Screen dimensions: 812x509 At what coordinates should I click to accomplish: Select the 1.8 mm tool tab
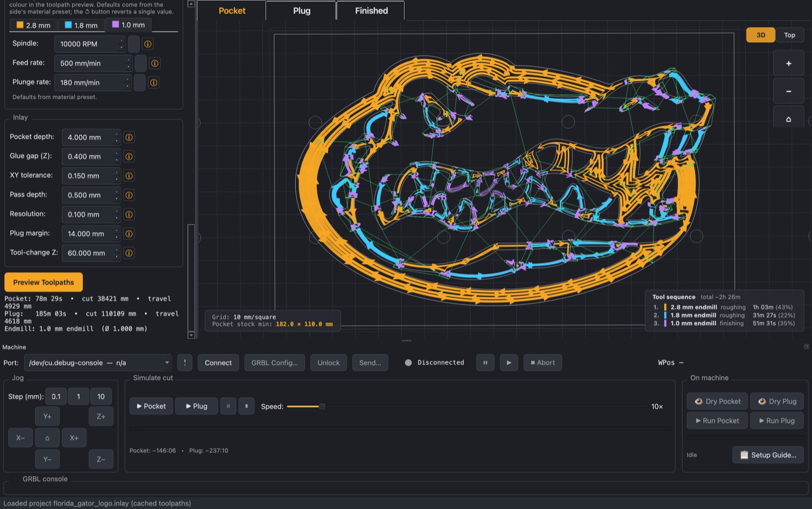81,25
